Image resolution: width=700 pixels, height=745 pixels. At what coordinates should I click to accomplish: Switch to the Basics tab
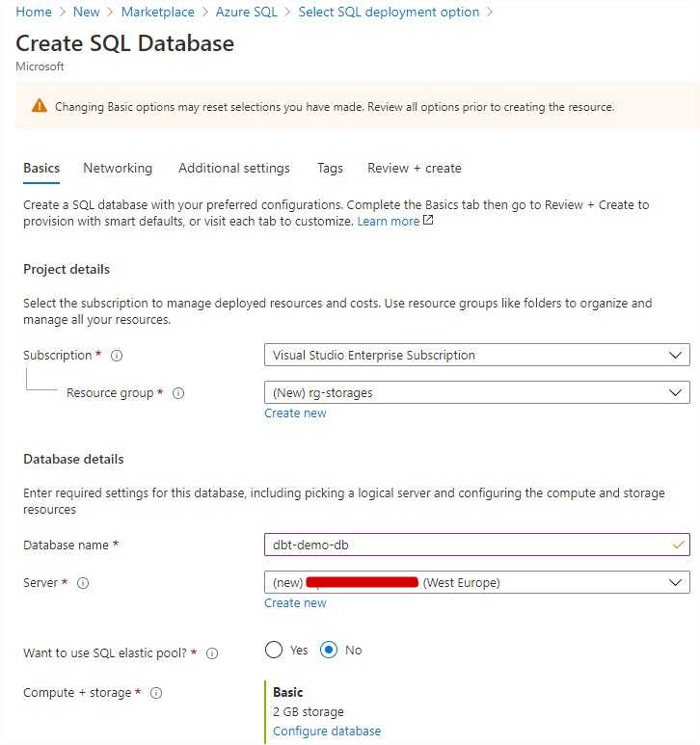tap(41, 169)
